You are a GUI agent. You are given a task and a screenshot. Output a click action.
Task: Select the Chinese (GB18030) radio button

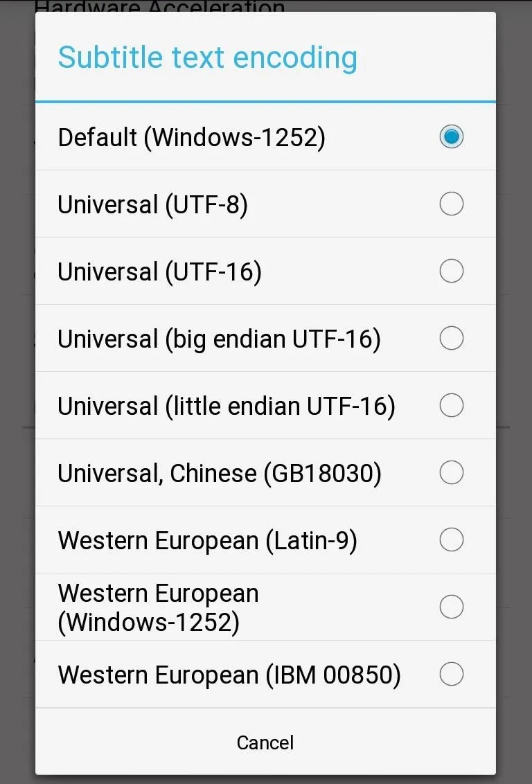point(451,472)
